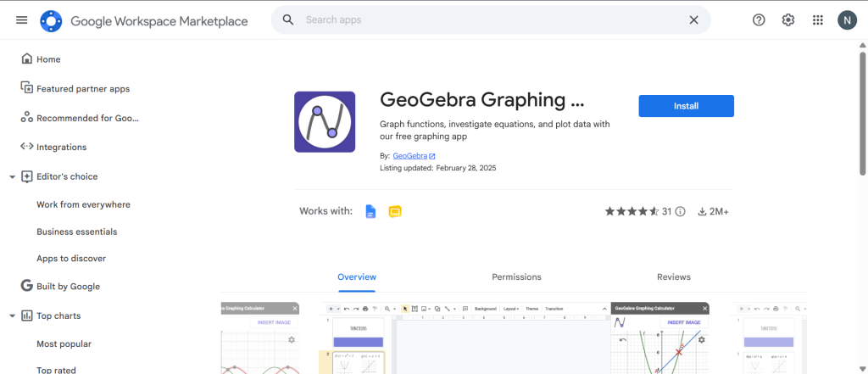The width and height of the screenshot is (868, 374).
Task: Click the scrollbar down arrow
Action: 862,368
